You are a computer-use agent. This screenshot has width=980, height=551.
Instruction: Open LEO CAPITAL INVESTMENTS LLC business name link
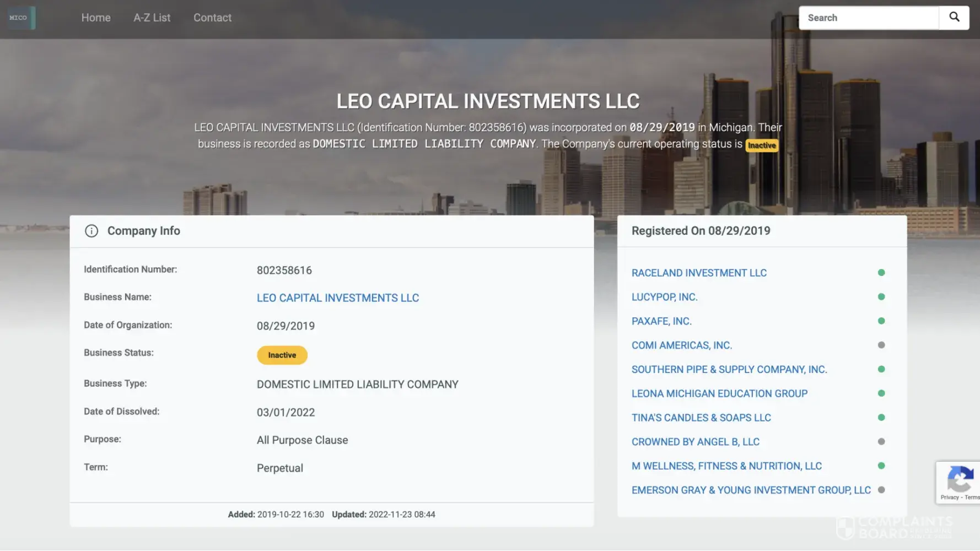point(337,298)
